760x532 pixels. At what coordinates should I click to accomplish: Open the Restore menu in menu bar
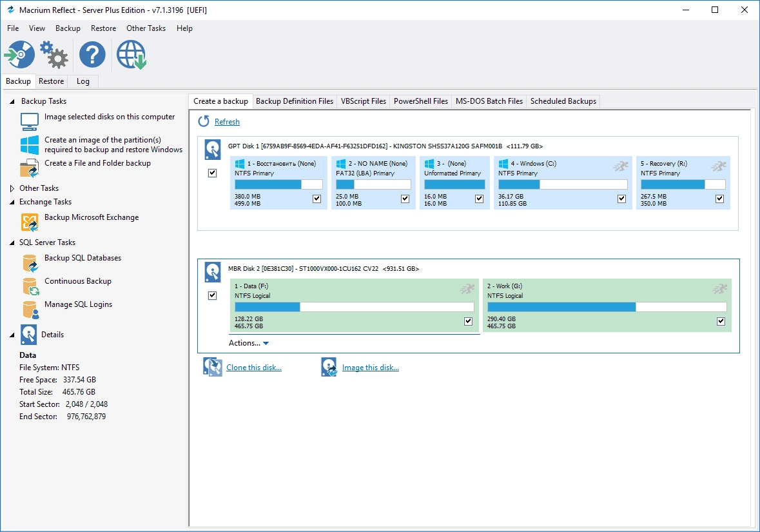tap(103, 28)
